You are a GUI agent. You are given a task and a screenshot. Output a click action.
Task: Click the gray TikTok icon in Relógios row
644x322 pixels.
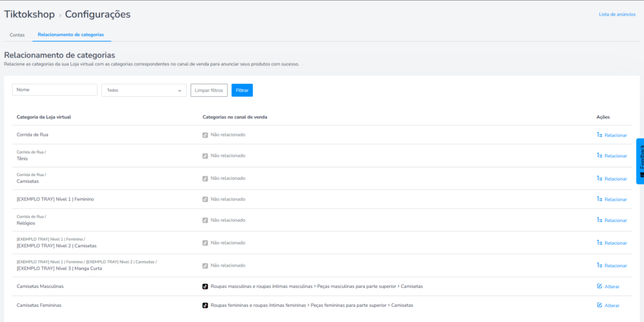coord(205,220)
